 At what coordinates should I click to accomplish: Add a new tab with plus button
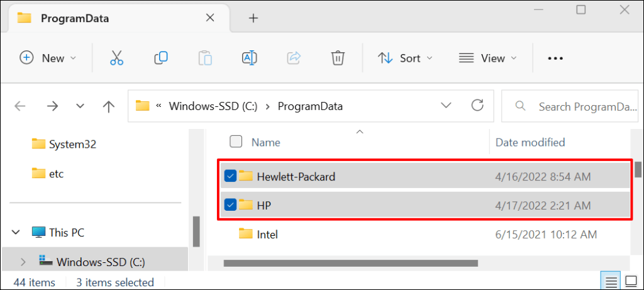(x=253, y=18)
